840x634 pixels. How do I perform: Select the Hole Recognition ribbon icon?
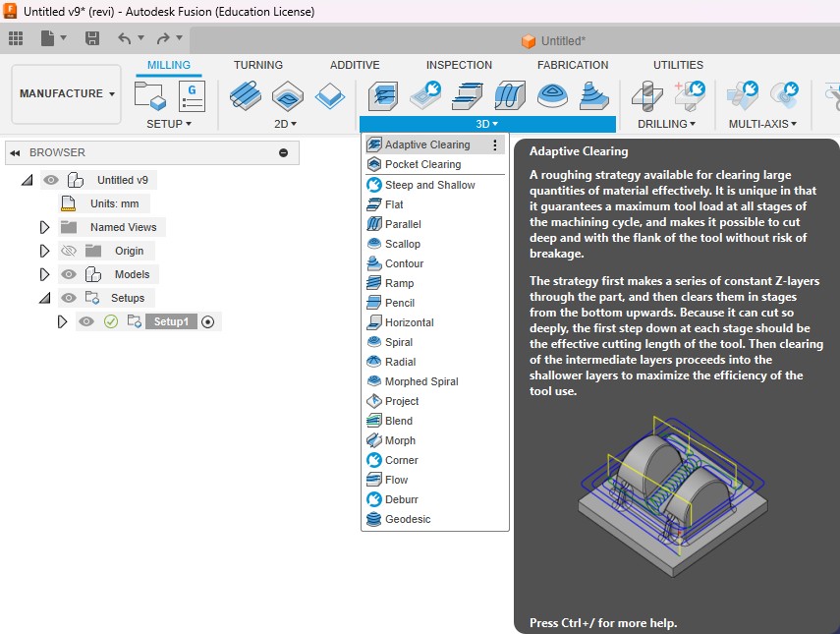[x=690, y=95]
